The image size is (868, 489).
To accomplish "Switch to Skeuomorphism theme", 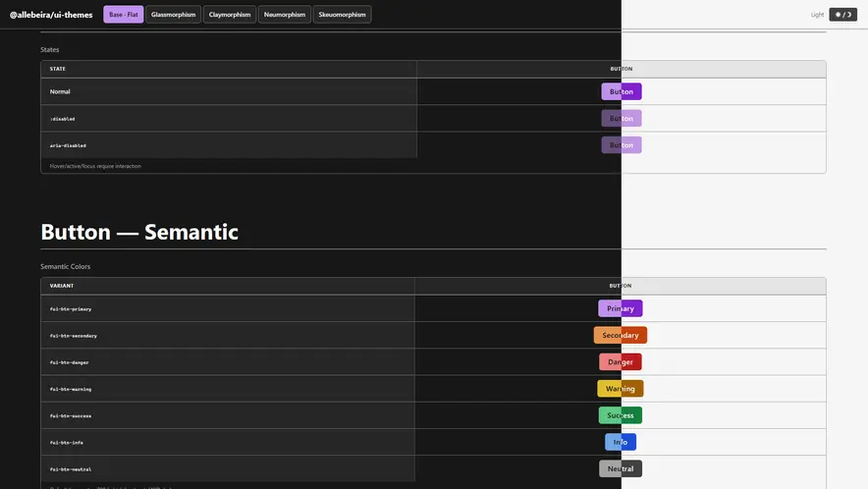I will 342,15.
